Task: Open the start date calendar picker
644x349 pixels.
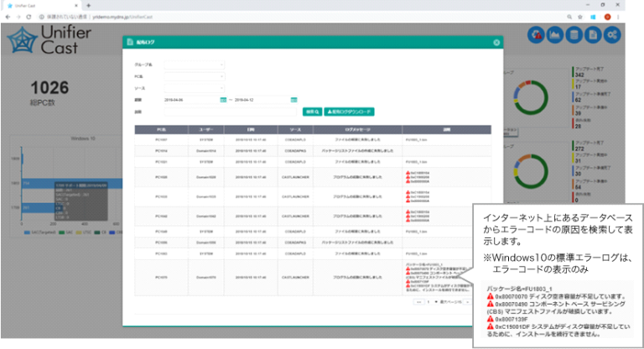Action: pyautogui.click(x=223, y=99)
